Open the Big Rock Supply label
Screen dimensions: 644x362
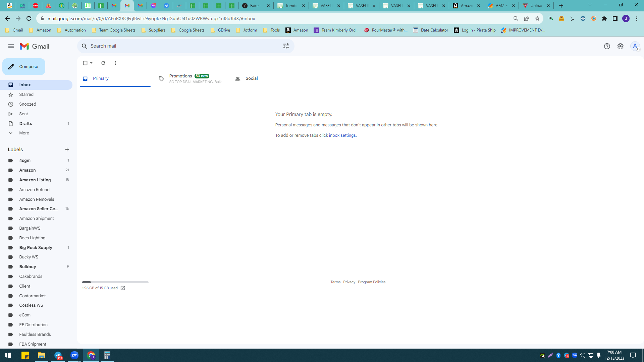coord(36,248)
